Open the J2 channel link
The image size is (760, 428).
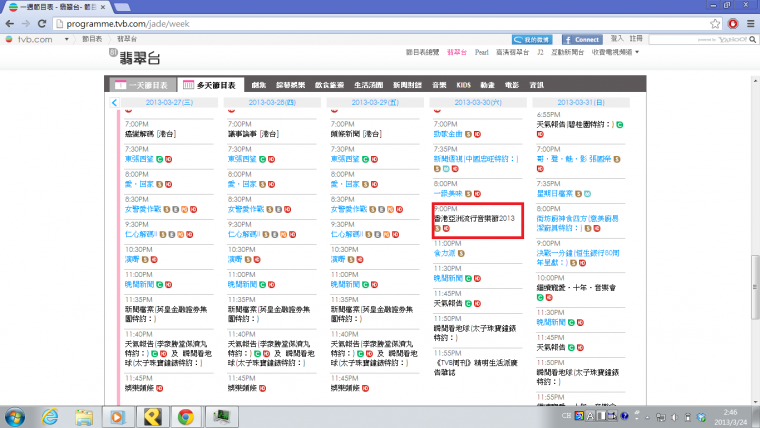click(540, 52)
